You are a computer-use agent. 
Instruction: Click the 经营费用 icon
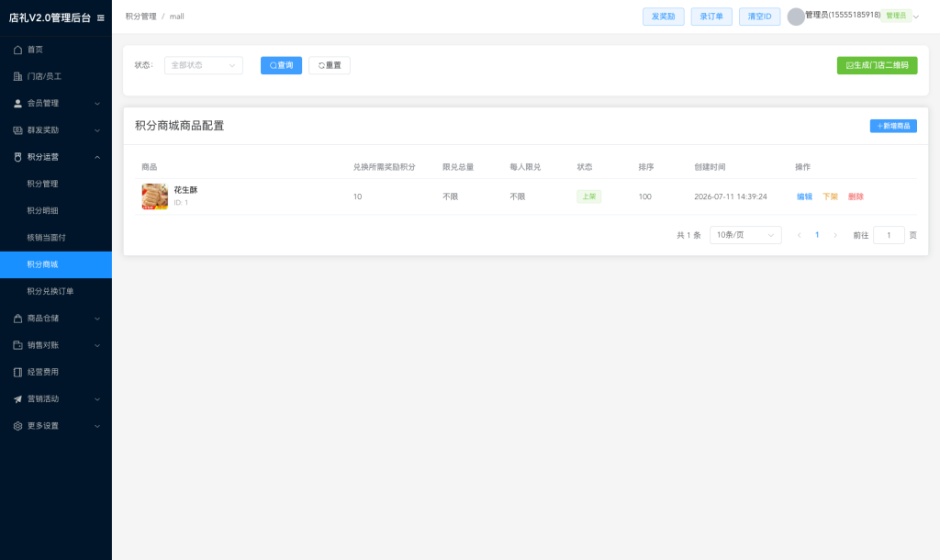[x=18, y=373]
